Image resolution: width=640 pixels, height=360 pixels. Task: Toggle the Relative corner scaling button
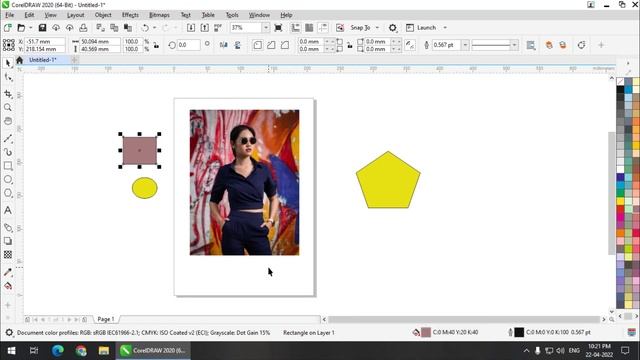pyautogui.click(x=410, y=45)
